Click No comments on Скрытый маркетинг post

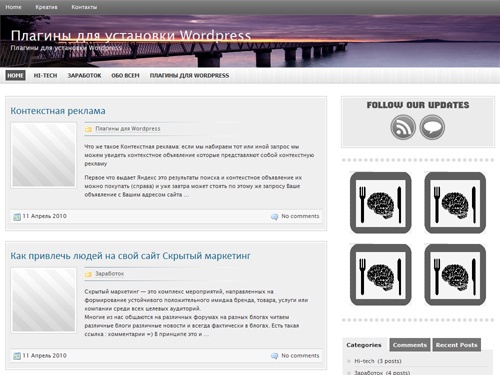[300, 356]
